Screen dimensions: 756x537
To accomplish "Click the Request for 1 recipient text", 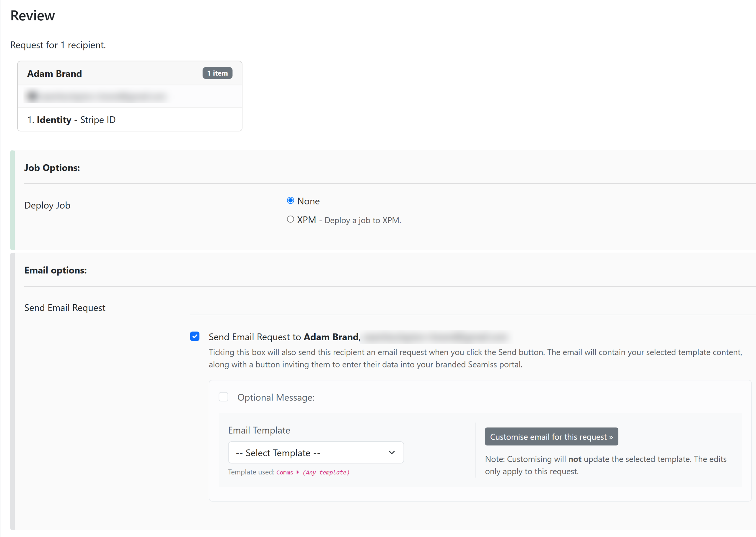I will coord(58,45).
